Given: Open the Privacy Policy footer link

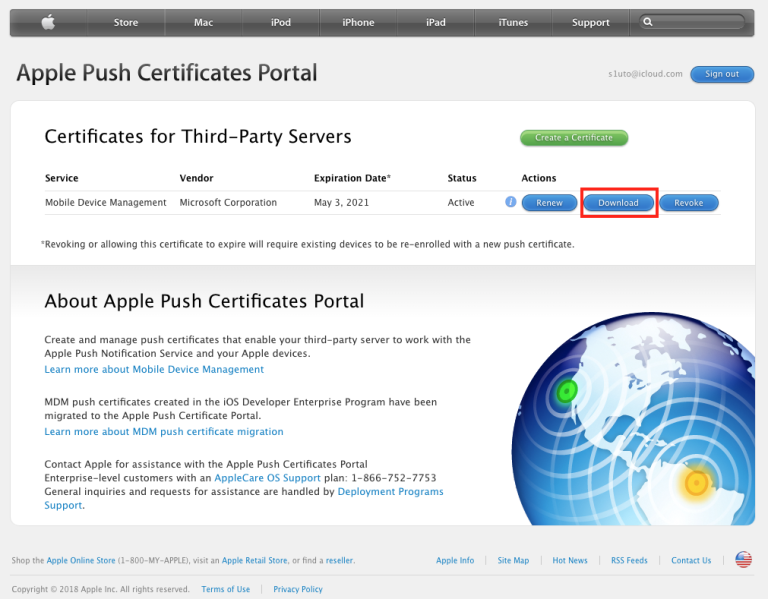Looking at the screenshot, I should point(298,589).
